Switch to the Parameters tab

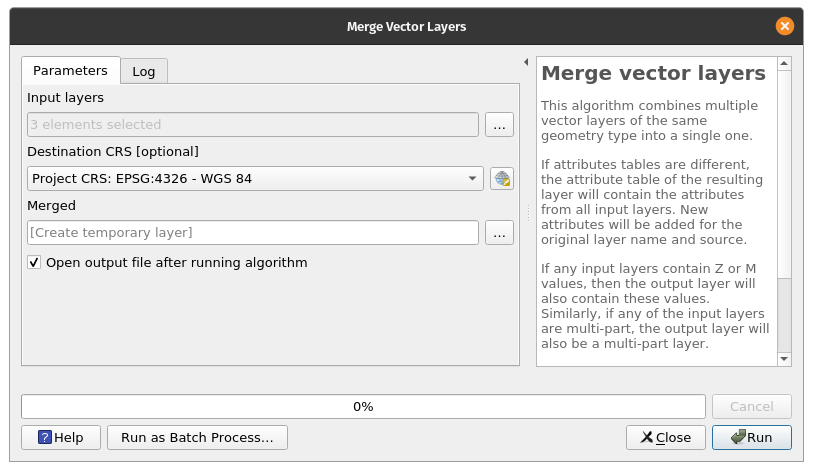pyautogui.click(x=70, y=71)
